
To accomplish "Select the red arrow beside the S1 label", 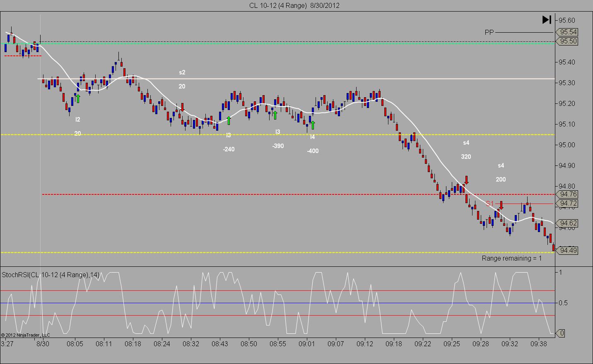I will click(501, 205).
